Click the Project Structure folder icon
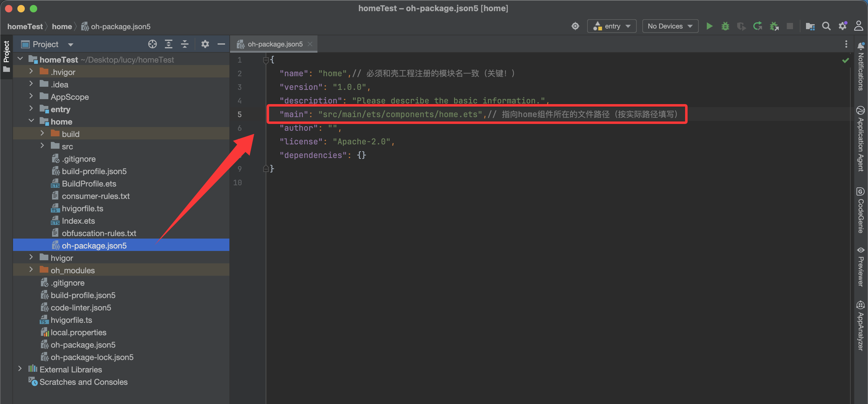Image resolution: width=868 pixels, height=404 pixels. 810,26
